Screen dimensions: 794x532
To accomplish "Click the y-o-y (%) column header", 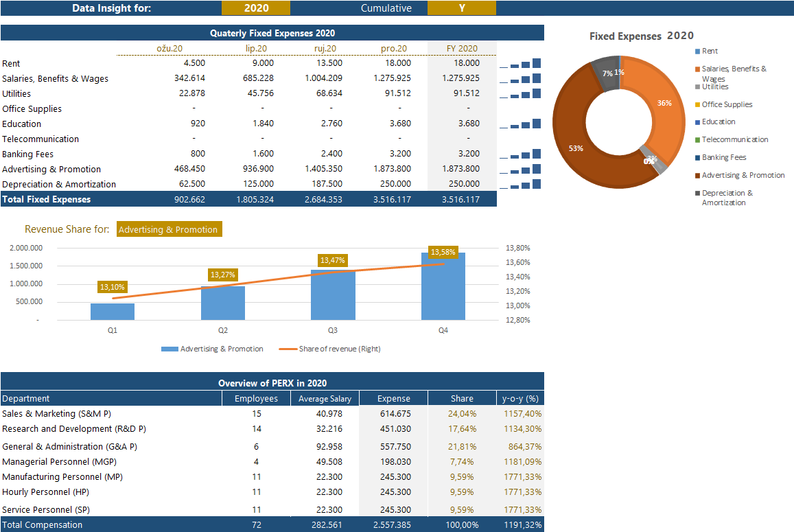I will (519, 399).
